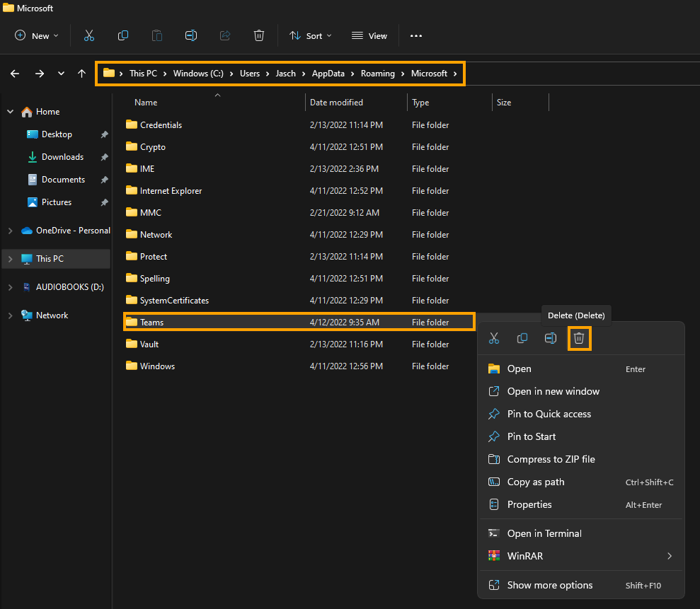Click the Copy icon in the top toolbar
The image size is (700, 609).
point(122,35)
